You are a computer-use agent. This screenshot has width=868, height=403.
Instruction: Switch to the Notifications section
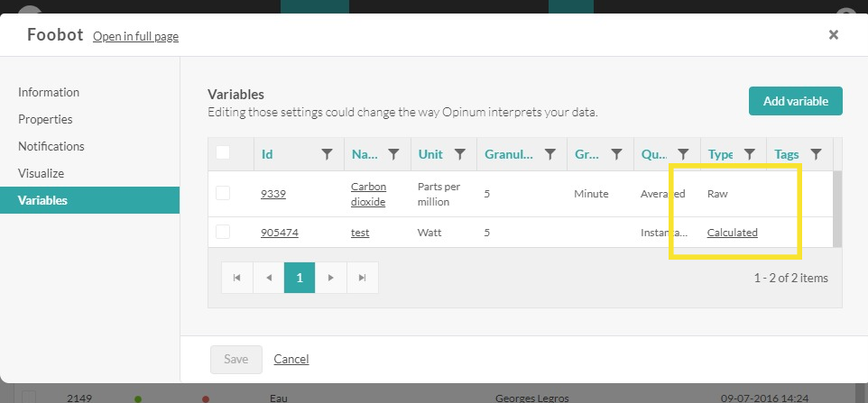[51, 146]
